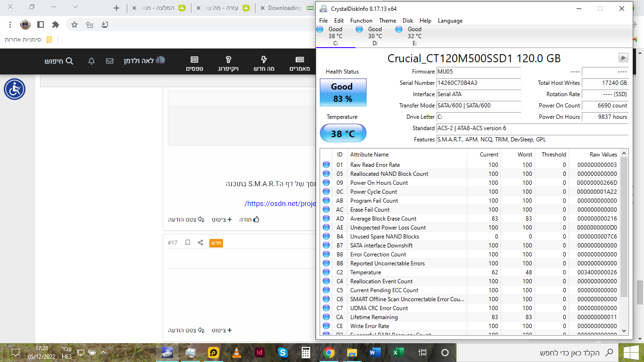Open the osdn.net link in the post
Image resolution: width=644 pixels, height=362 pixels.
(280, 204)
